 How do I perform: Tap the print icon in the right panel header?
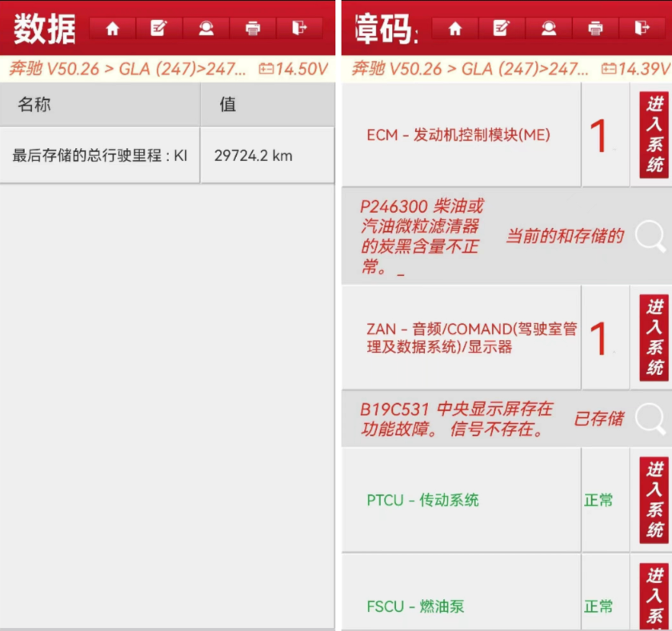click(x=596, y=29)
